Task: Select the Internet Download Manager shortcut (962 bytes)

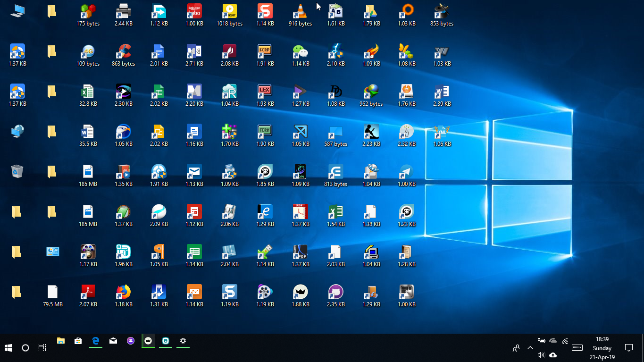Action: 371,91
